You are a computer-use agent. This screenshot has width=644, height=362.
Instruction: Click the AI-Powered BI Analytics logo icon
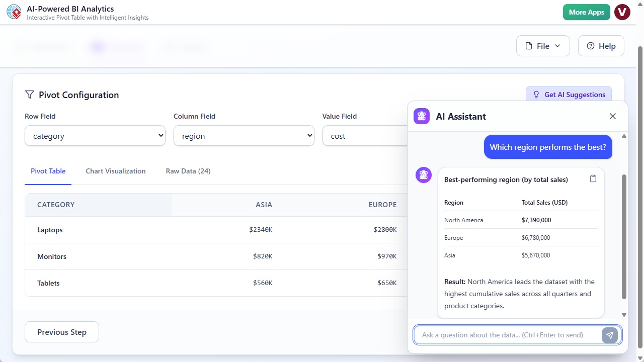pyautogui.click(x=14, y=12)
